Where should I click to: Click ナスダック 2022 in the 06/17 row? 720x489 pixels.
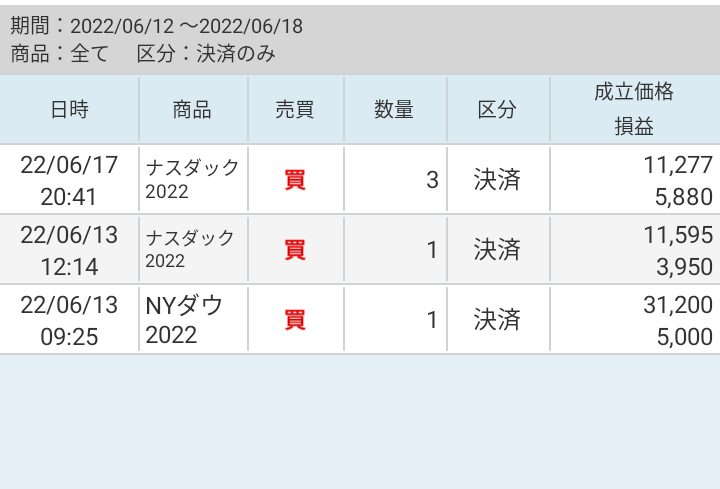click(192, 180)
